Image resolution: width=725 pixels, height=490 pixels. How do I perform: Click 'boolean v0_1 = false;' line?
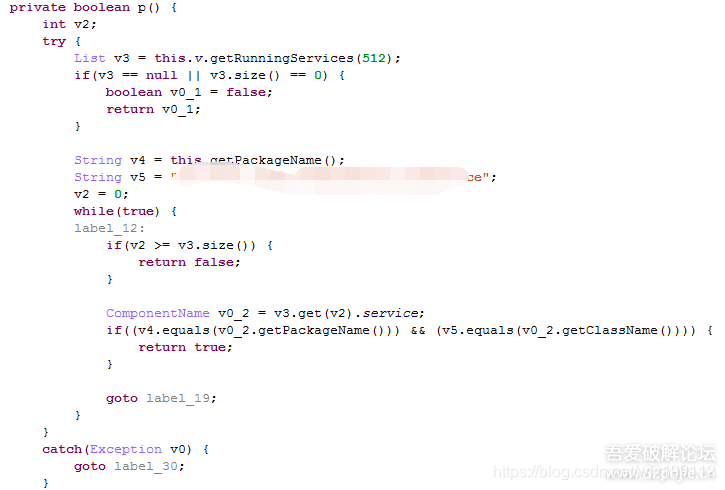coord(189,92)
